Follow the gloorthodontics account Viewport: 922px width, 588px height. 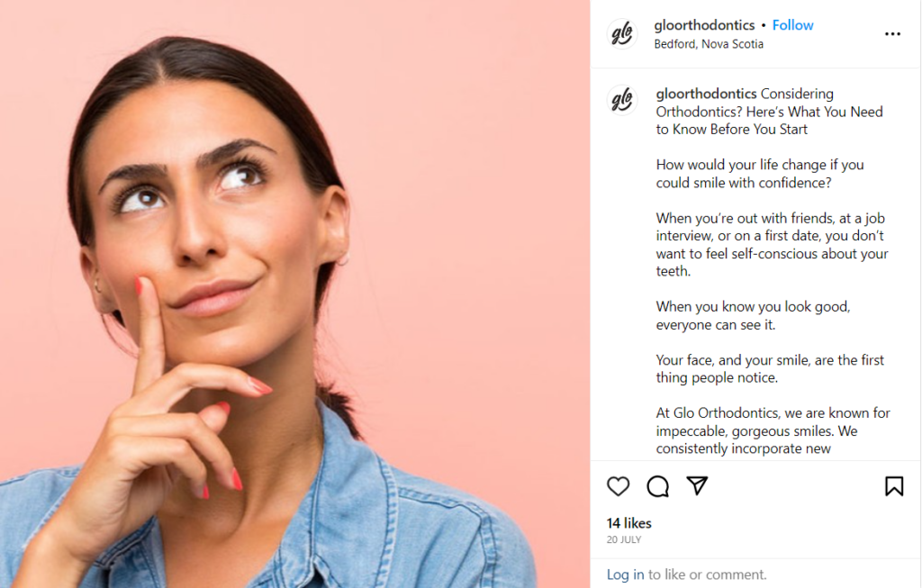pos(792,25)
